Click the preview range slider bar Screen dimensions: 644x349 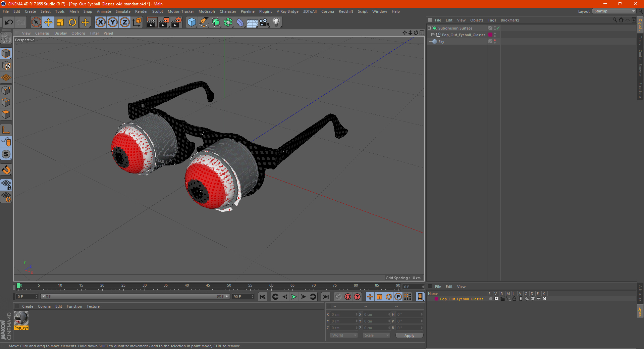(135, 296)
